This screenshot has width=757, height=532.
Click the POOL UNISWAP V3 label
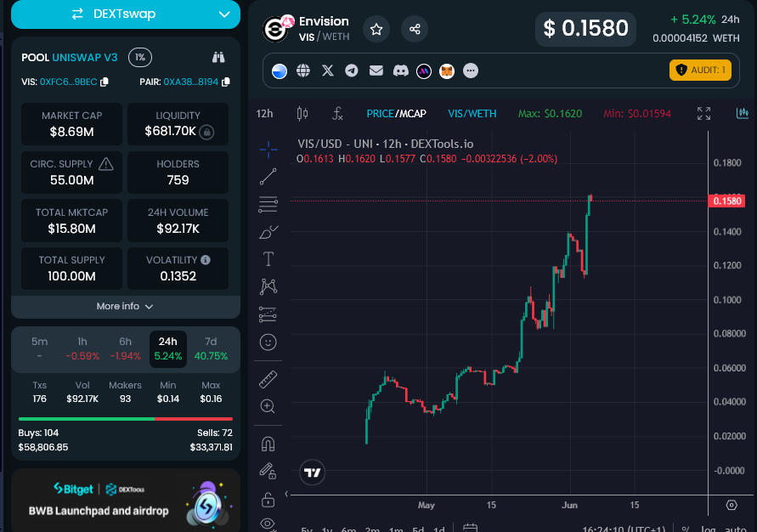coord(70,58)
